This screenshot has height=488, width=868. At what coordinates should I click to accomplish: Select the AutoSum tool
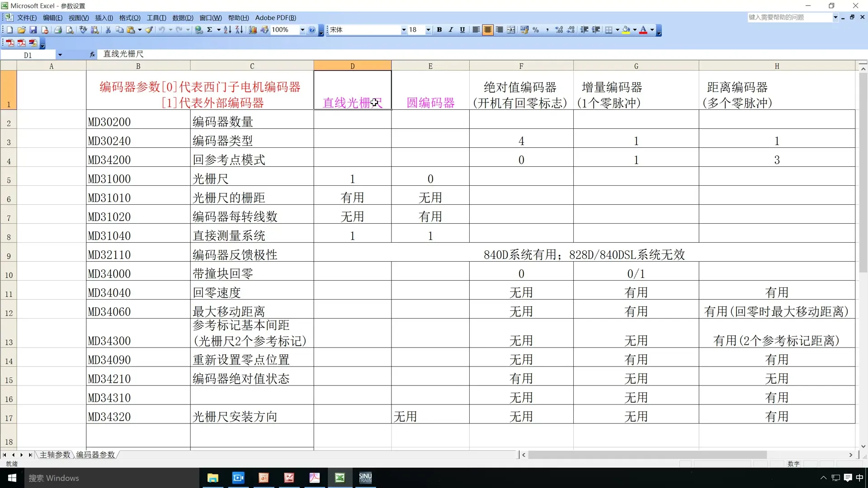pos(210,30)
